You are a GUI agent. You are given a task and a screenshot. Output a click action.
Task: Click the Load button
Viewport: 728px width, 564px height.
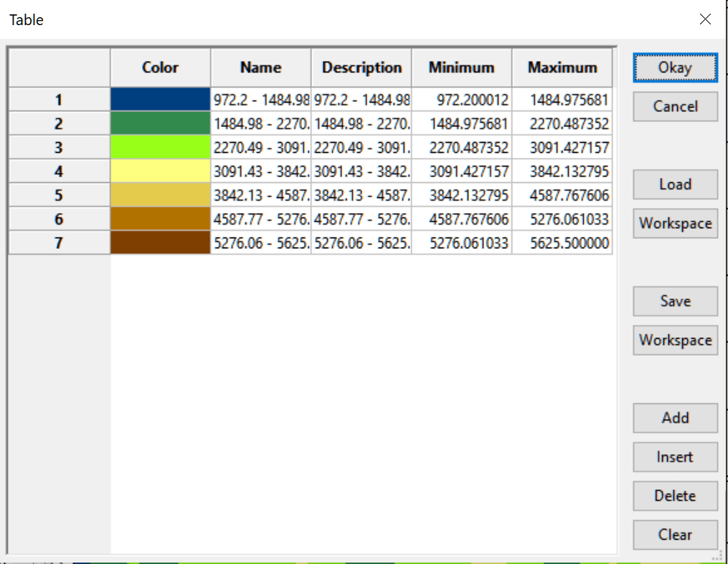674,184
